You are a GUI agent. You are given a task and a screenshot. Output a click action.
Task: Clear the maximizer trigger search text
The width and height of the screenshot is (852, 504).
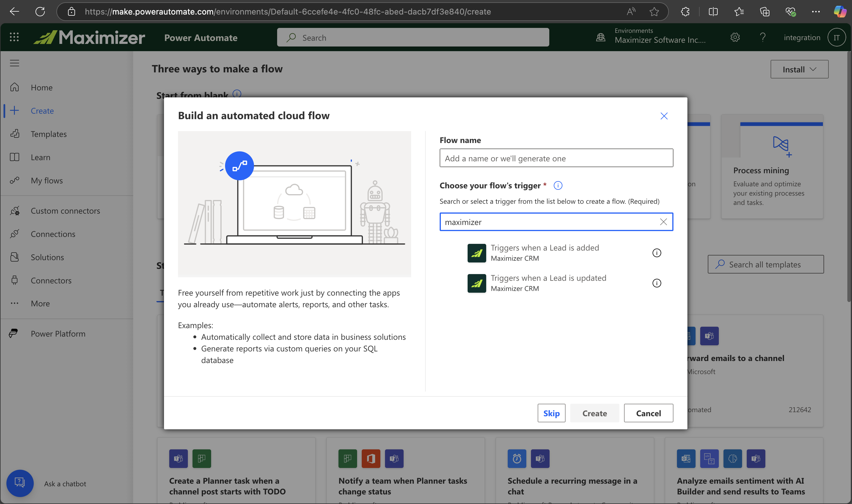coord(663,222)
